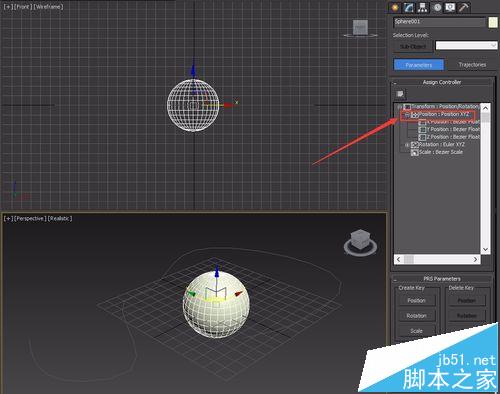Open the Utilities hammer panel tab
The image size is (500, 394).
click(464, 7)
